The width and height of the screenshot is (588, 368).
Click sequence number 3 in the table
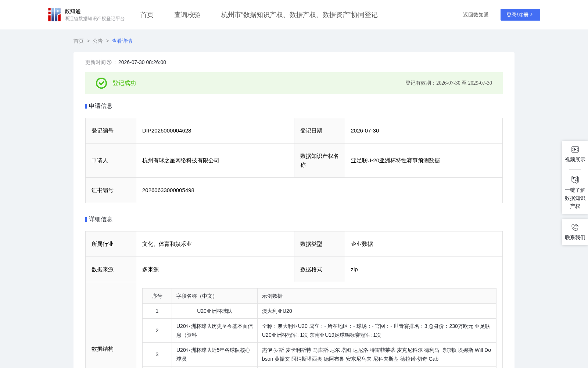(157, 354)
